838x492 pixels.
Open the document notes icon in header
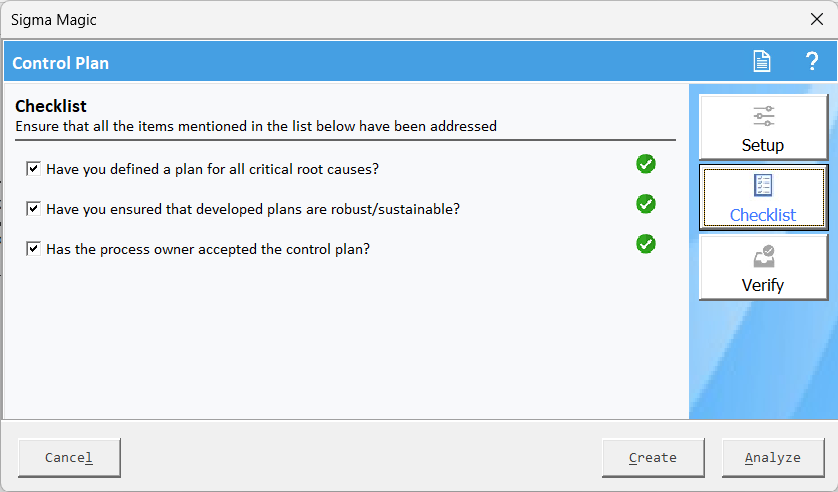762,62
